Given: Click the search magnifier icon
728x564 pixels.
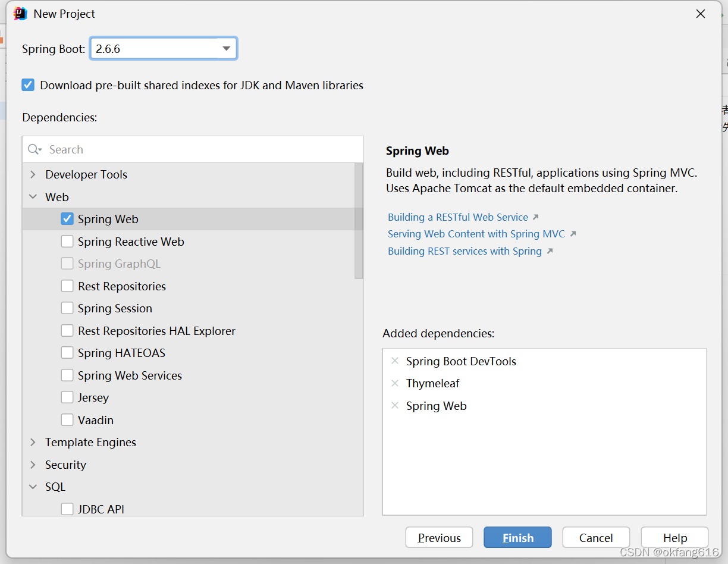Looking at the screenshot, I should (34, 149).
